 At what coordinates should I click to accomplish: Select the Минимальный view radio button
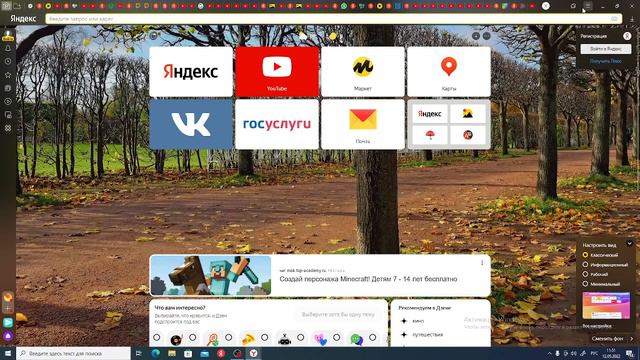pos(585,284)
